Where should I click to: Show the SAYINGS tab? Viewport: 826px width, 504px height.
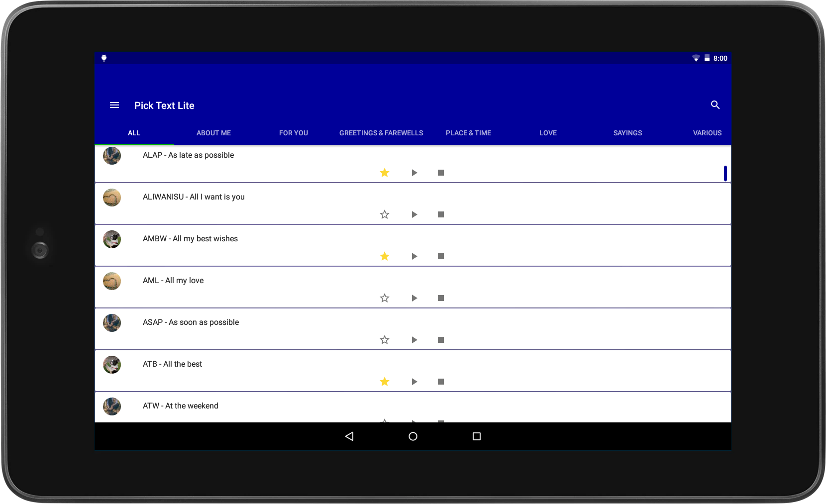627,133
